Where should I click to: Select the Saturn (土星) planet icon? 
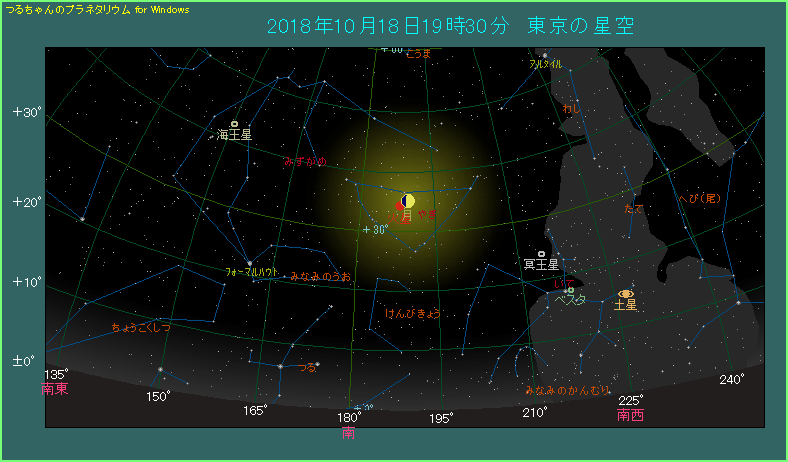point(626,293)
